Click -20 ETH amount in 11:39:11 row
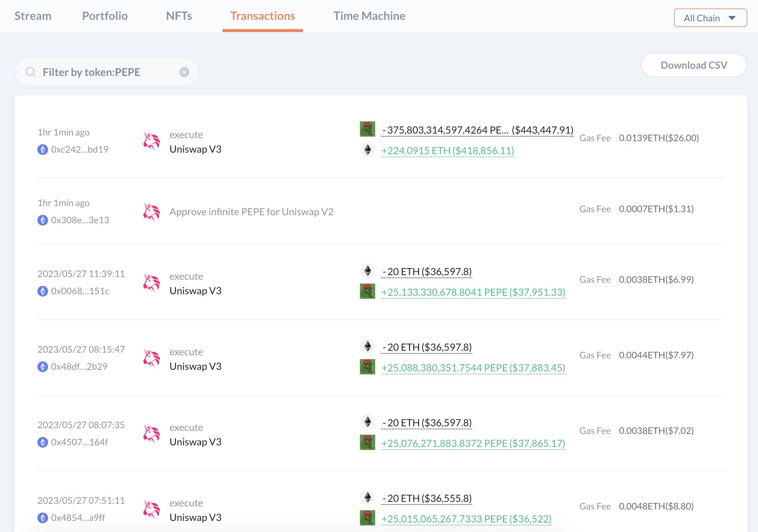Screen dimensions: 758x532 click(427, 272)
